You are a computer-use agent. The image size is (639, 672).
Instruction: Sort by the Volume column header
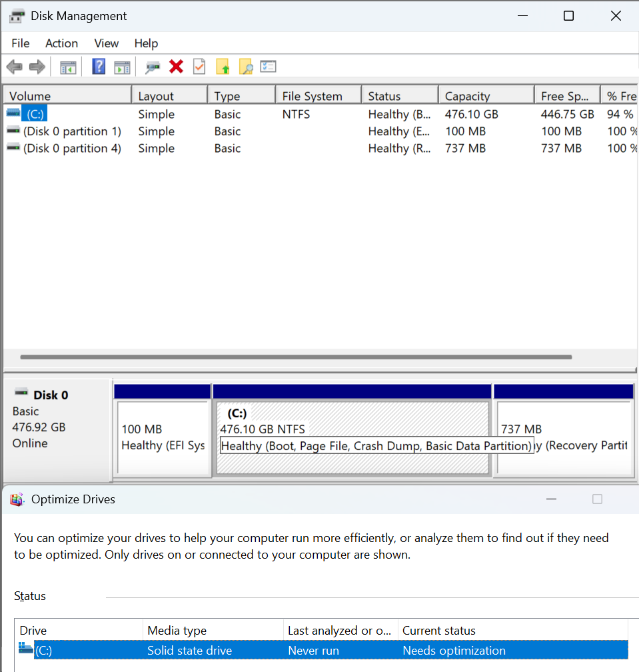pos(67,95)
